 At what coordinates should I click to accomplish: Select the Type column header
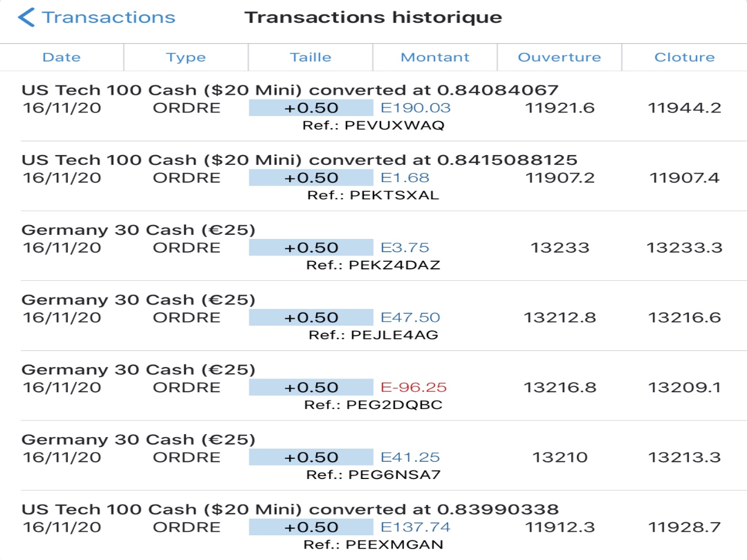186,57
